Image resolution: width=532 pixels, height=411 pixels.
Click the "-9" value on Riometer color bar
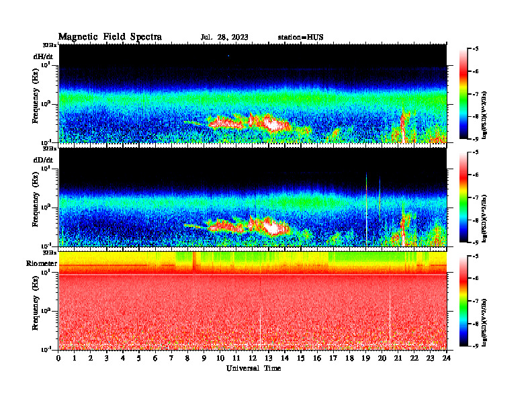476,346
